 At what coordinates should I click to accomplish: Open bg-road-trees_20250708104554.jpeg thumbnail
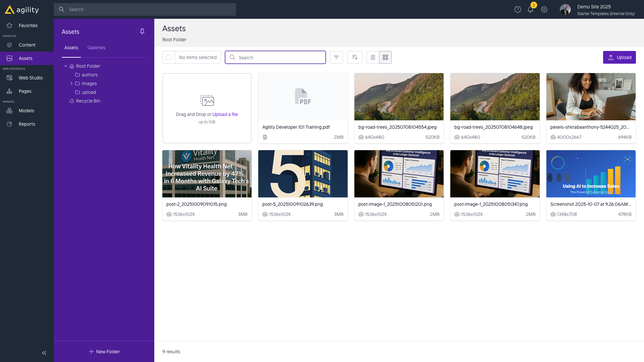coord(399,97)
